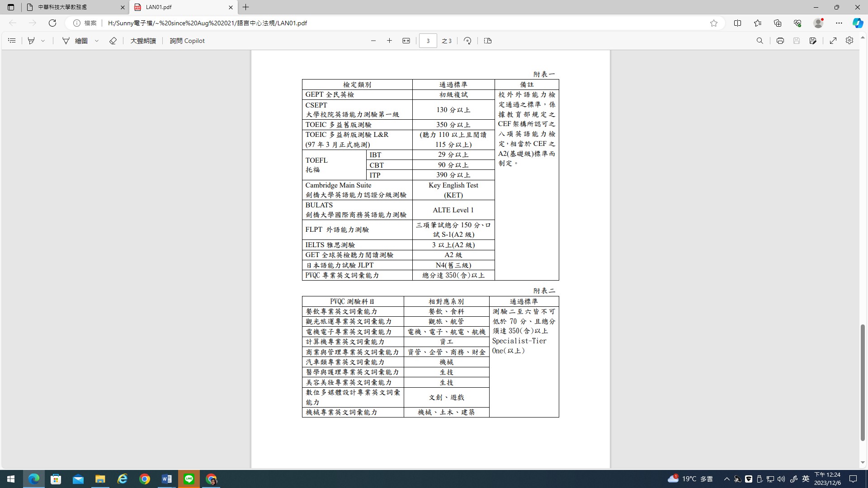This screenshot has height=488, width=868.
Task: Select the LAN01.pdf tab
Action: [183, 7]
